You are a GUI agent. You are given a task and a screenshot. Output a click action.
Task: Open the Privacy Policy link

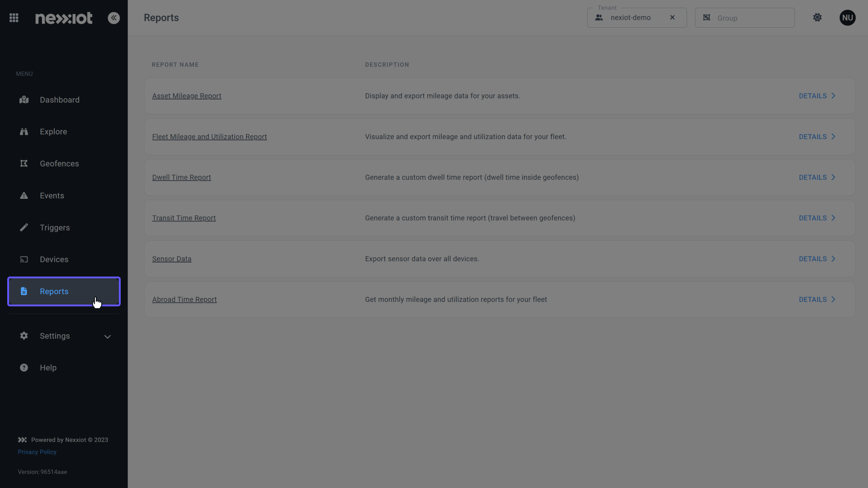(37, 452)
